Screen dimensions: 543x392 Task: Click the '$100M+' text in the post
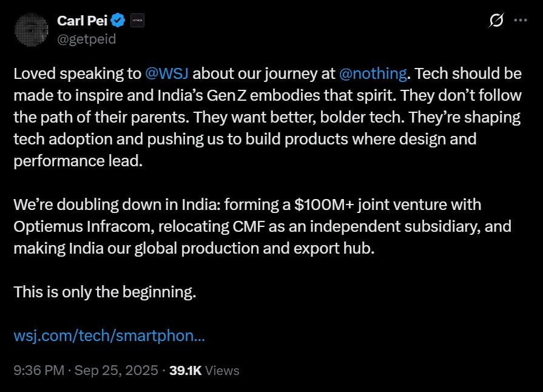[324, 204]
